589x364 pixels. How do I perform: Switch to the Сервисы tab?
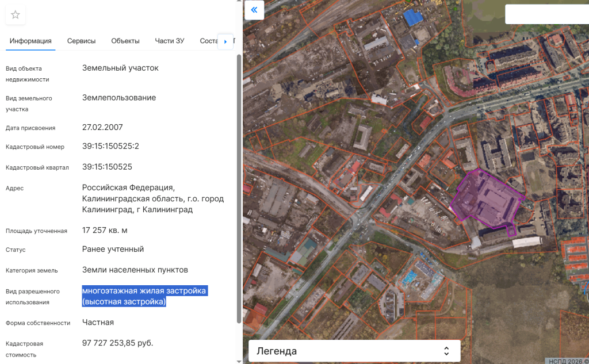(81, 41)
